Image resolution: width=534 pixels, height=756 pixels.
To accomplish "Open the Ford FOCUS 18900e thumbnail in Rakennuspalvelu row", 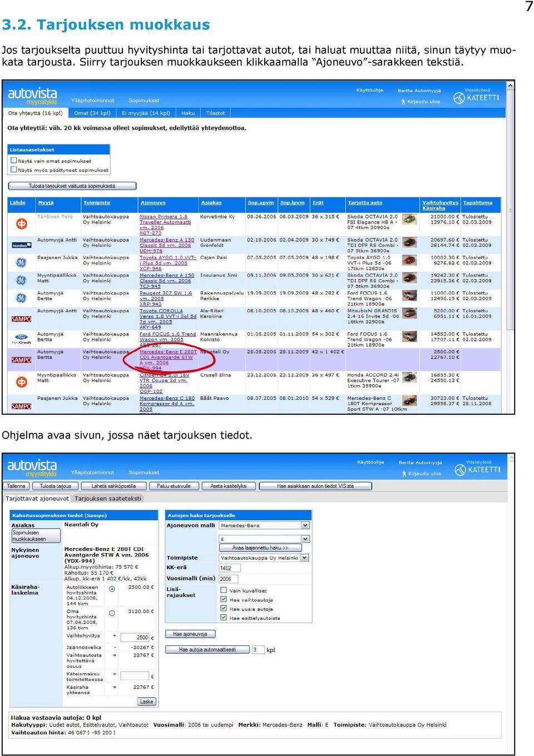I will click(409, 296).
